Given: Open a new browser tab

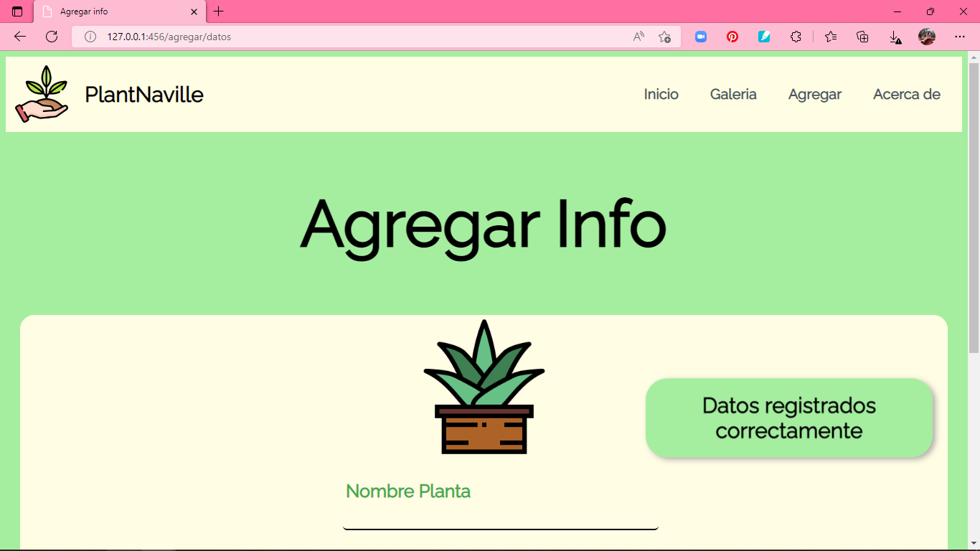Looking at the screenshot, I should pyautogui.click(x=218, y=11).
